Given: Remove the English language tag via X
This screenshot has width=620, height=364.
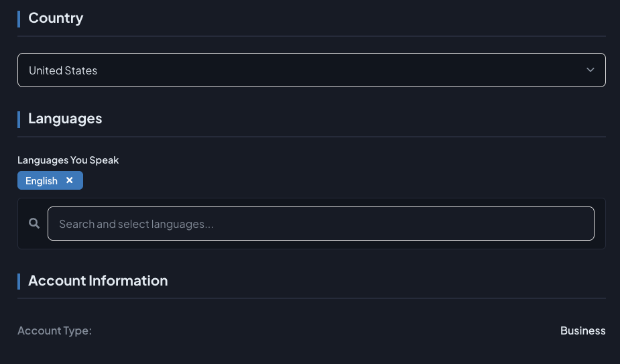Looking at the screenshot, I should pyautogui.click(x=70, y=180).
